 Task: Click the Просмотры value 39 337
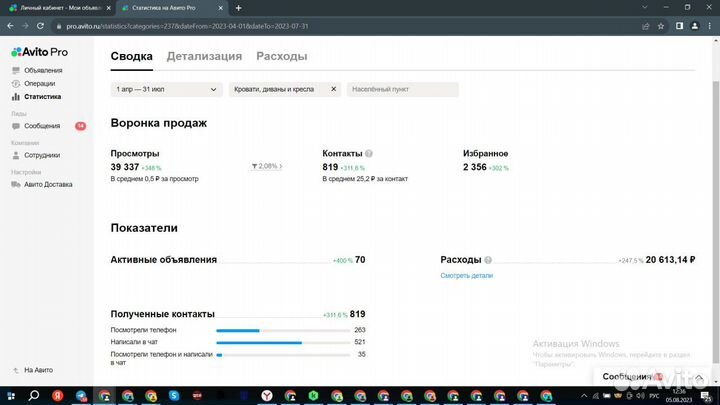point(124,167)
